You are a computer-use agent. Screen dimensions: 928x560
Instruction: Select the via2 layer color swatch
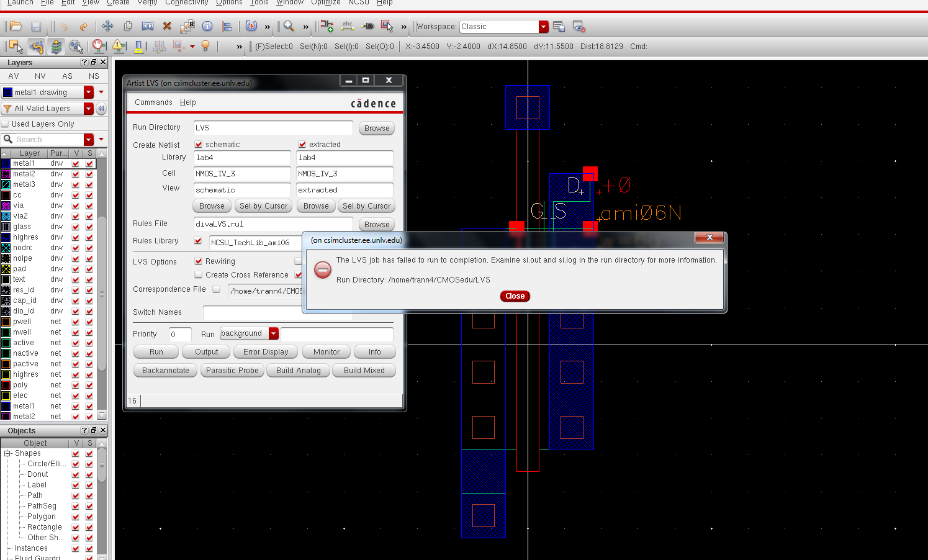(x=6, y=216)
